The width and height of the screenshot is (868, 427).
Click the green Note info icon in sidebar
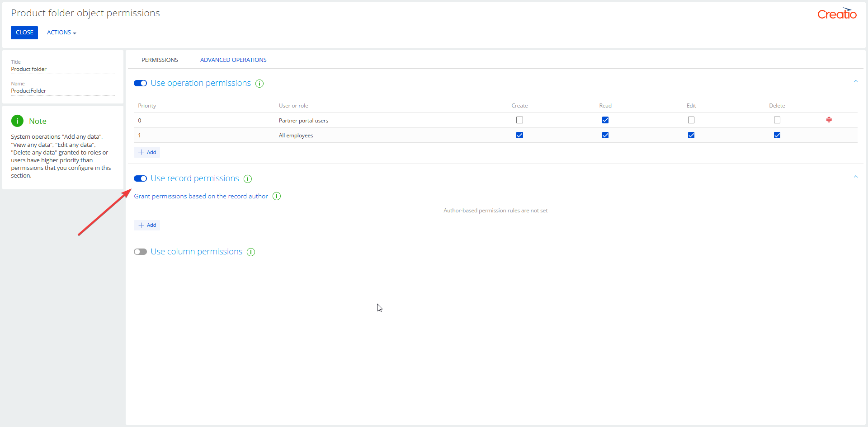(x=17, y=121)
